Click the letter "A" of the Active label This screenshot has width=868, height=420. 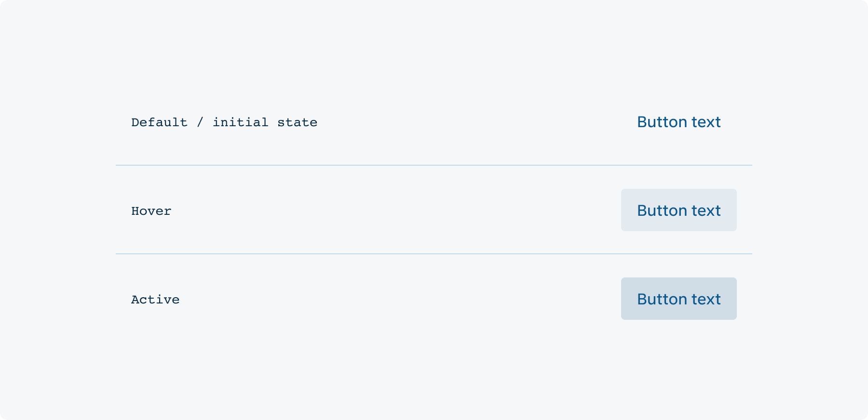[x=135, y=300]
